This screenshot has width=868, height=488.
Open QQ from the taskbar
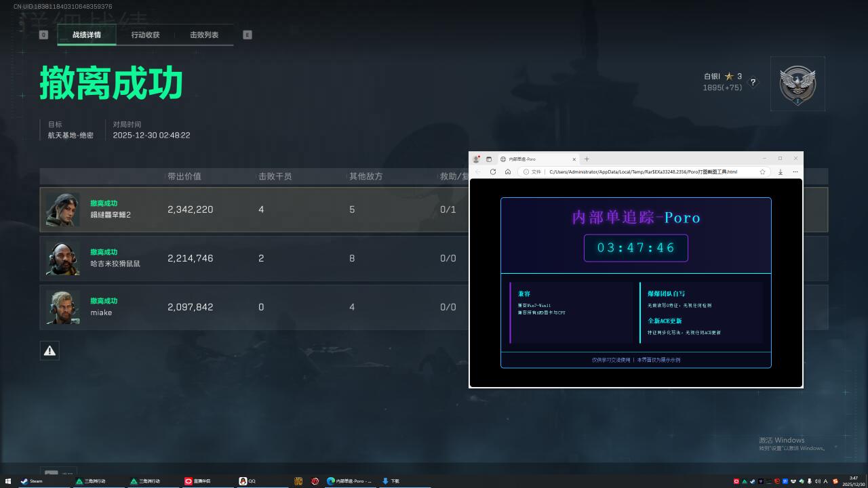tap(248, 481)
